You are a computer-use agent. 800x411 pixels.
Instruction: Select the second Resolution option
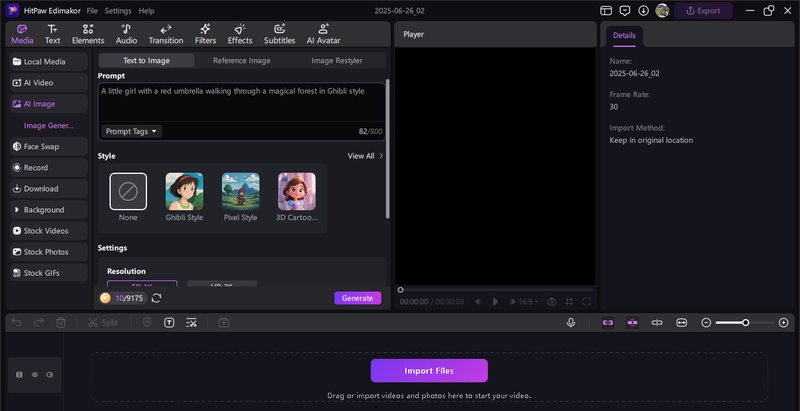click(222, 284)
